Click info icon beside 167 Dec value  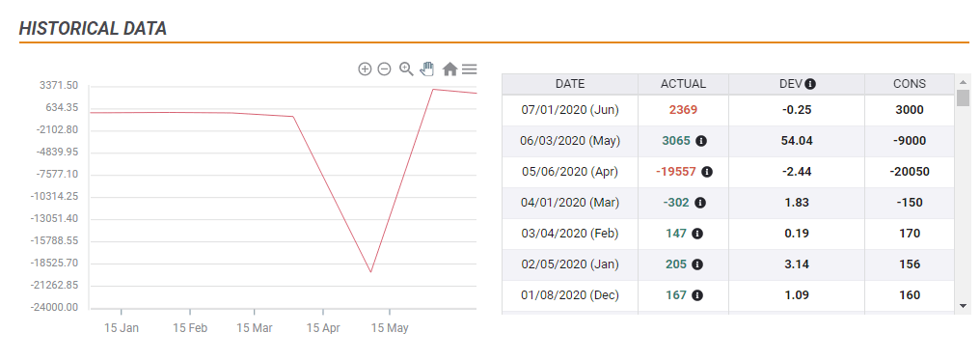[697, 295]
